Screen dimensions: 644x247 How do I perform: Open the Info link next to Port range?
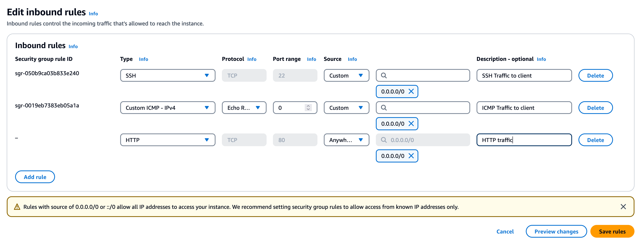(x=311, y=59)
